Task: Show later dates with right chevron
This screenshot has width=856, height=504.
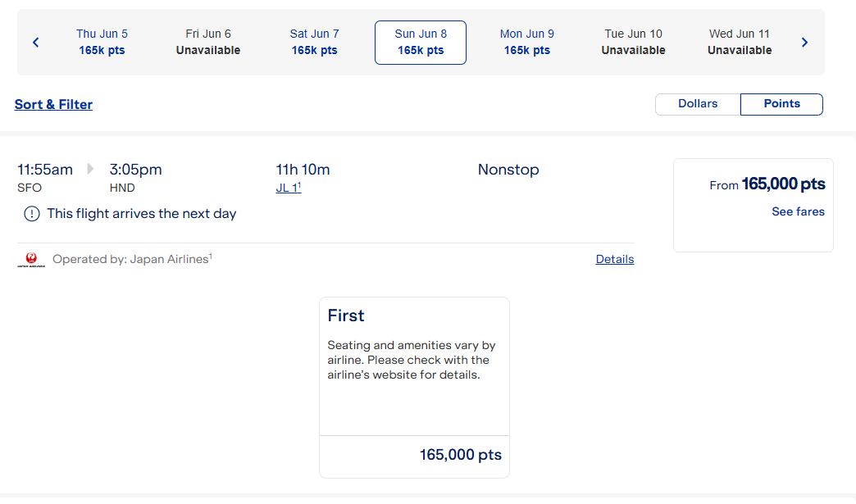Action: point(804,43)
